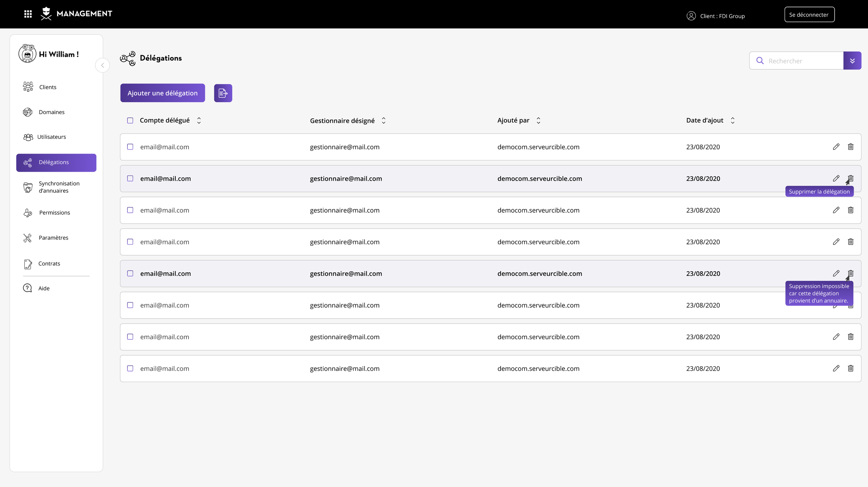Sort by Compte délégué column arrows
This screenshot has height=487, width=868.
pyautogui.click(x=199, y=120)
